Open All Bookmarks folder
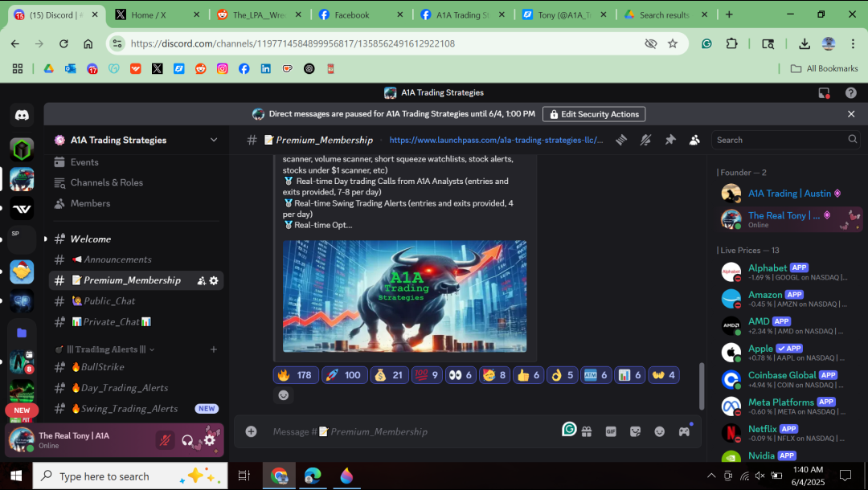This screenshot has height=490, width=868. pyautogui.click(x=825, y=68)
